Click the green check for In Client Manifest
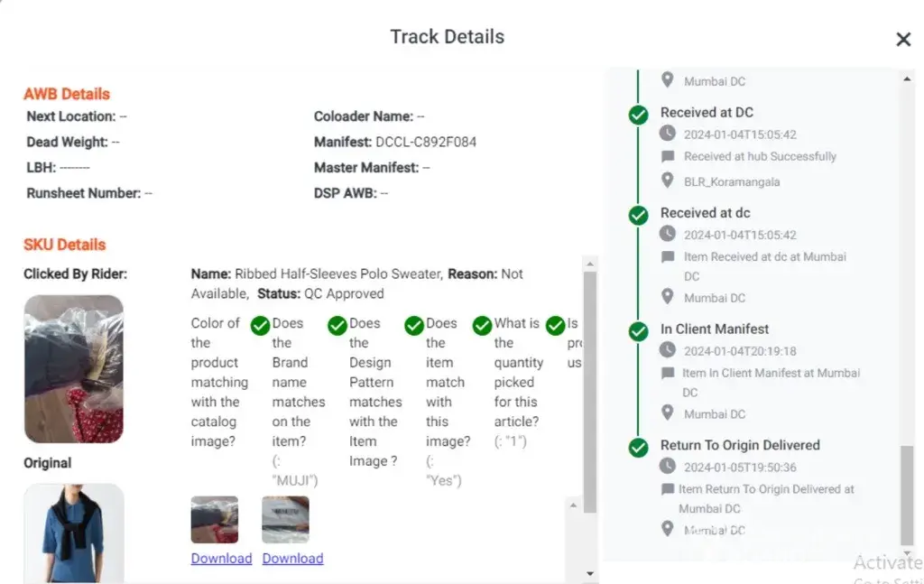This screenshot has height=584, width=924. (x=638, y=330)
